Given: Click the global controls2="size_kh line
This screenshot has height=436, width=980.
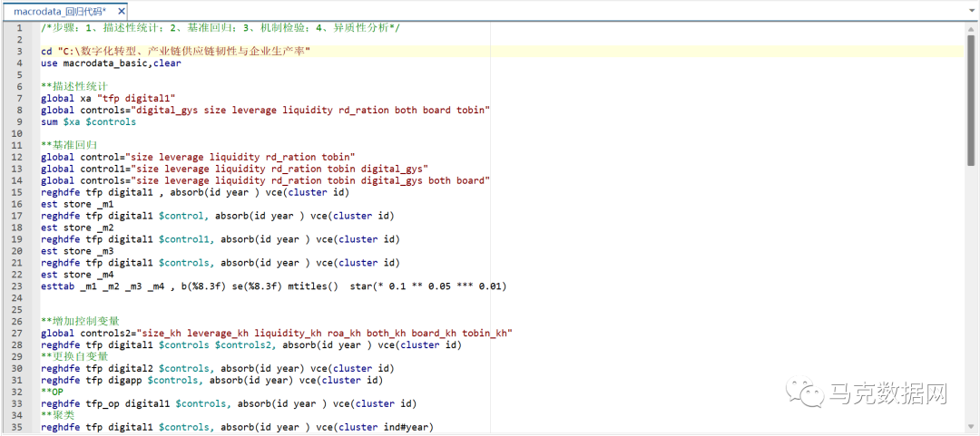Looking at the screenshot, I should pyautogui.click(x=276, y=333).
